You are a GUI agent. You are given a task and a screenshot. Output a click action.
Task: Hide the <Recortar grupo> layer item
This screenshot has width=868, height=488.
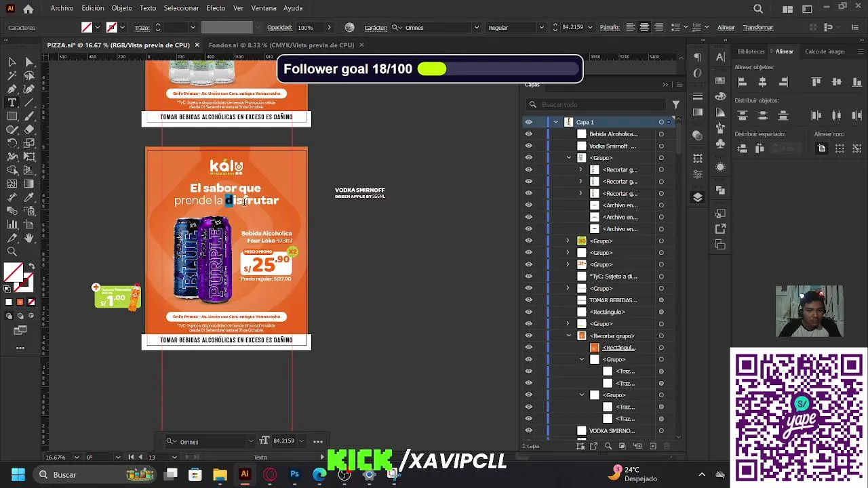(x=529, y=335)
